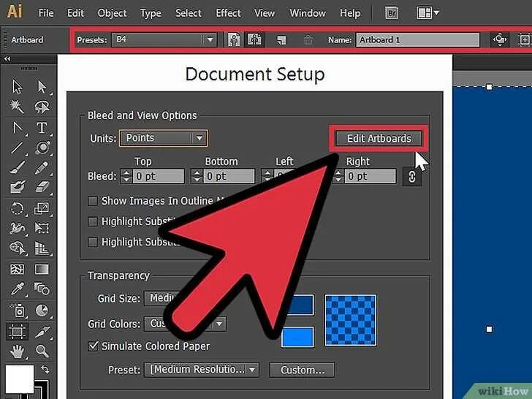Select the Lasso tool
The height and width of the screenshot is (399, 532).
42,107
